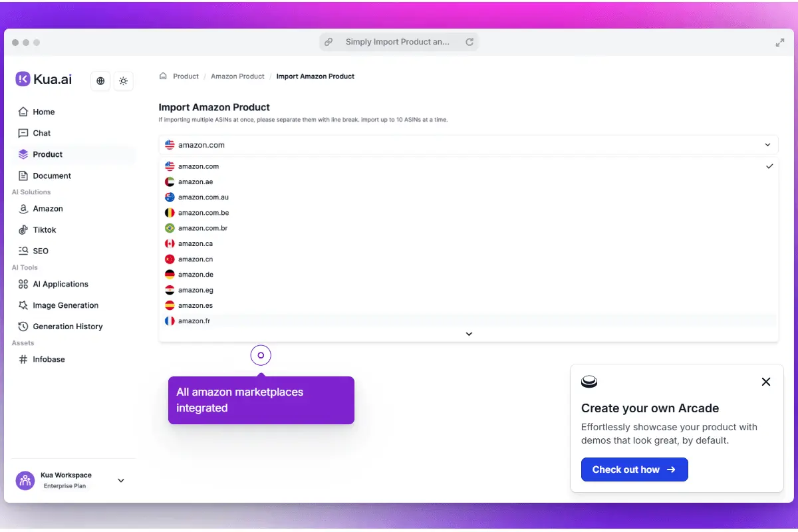Select amazon.eg marketplace
Viewport: 798px width, 532px height.
[468, 290]
